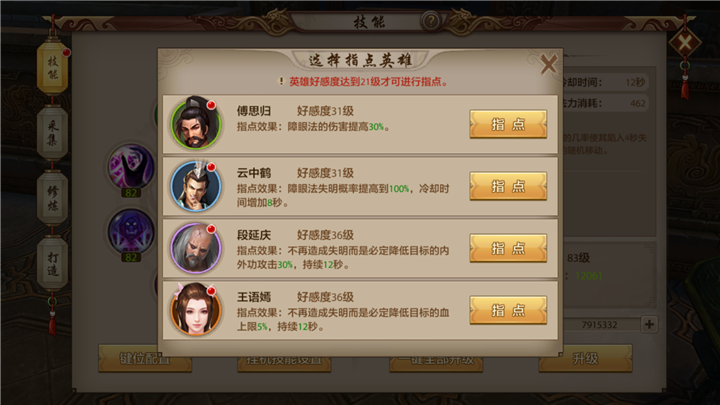Open the 打造 lantern tab
This screenshot has width=720, height=405.
point(52,264)
